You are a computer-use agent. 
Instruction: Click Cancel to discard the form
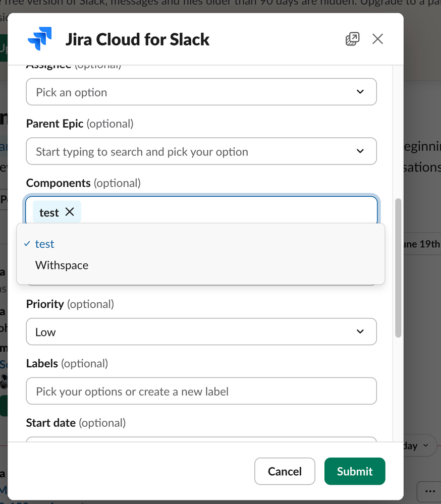coord(285,471)
